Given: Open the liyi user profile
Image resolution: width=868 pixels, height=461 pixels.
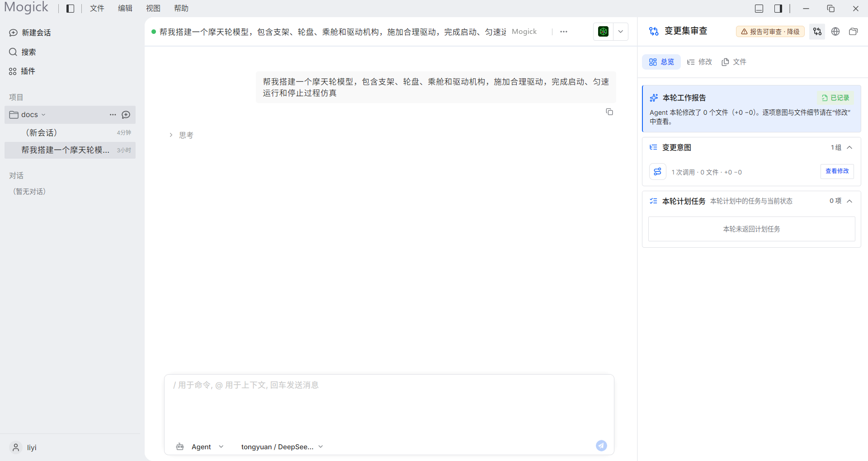Looking at the screenshot, I should [24, 447].
